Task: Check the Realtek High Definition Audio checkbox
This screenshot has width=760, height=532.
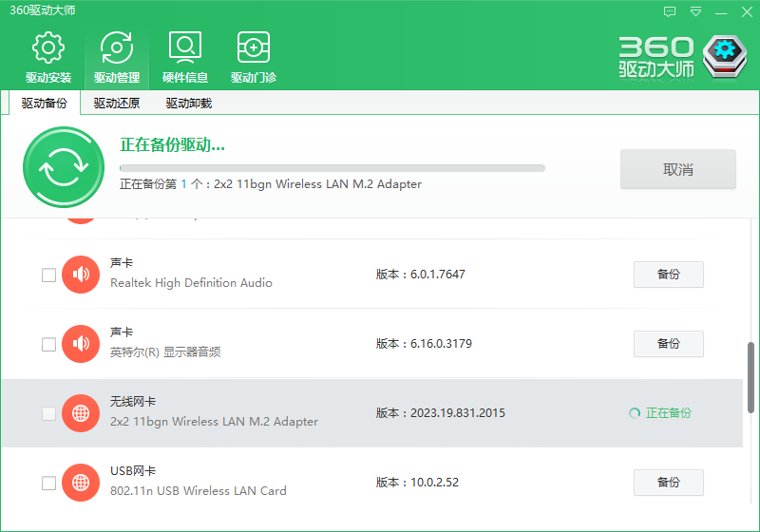Action: pos(48,275)
